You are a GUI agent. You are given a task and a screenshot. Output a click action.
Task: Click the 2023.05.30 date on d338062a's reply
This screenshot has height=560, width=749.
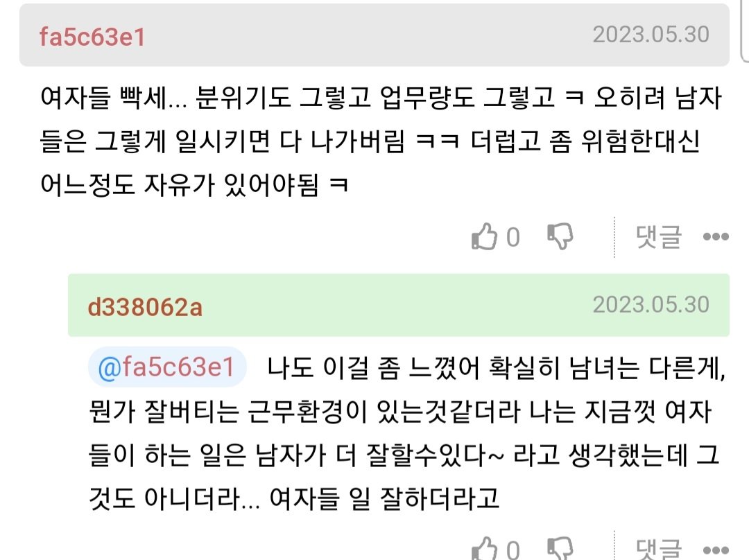click(651, 304)
